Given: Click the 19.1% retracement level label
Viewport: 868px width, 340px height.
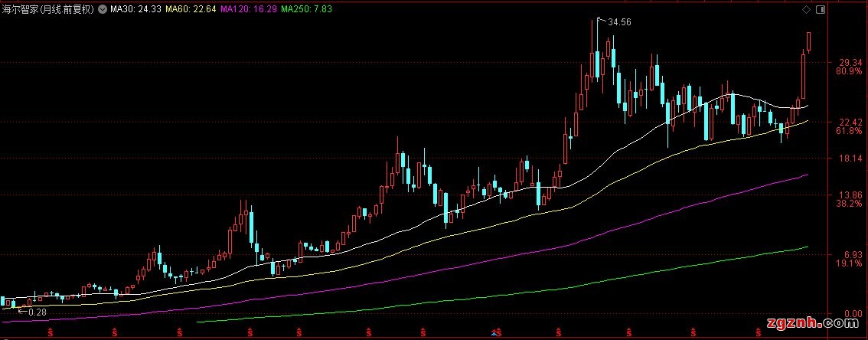Looking at the screenshot, I should coord(850,263).
